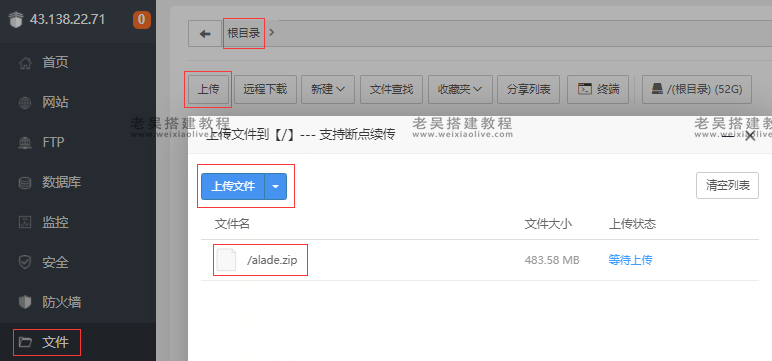Click the 等待上传 status link

630,260
